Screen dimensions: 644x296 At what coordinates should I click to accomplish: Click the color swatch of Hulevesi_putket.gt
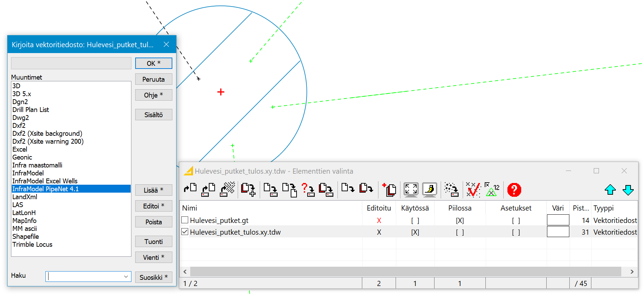(x=558, y=220)
